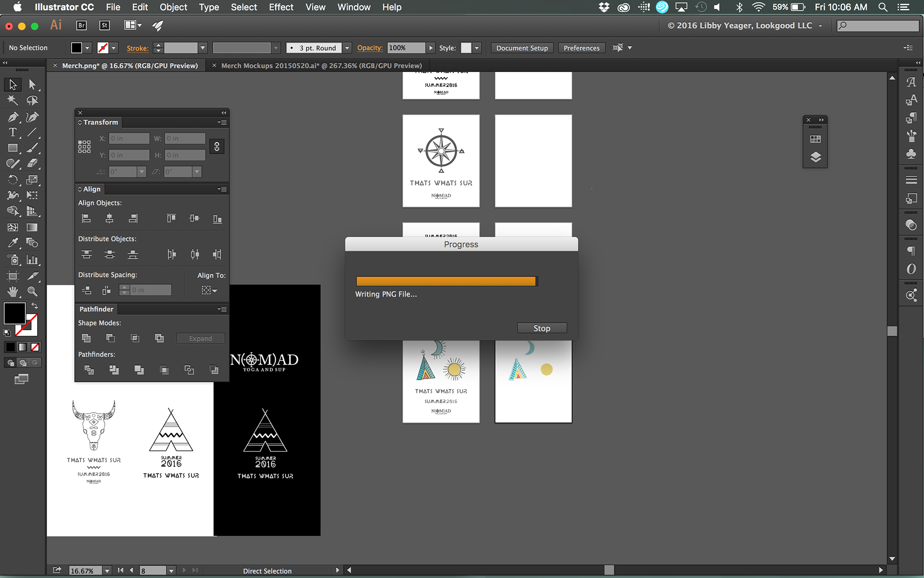Image resolution: width=924 pixels, height=578 pixels.
Task: Open the Effect menu
Action: 281,7
